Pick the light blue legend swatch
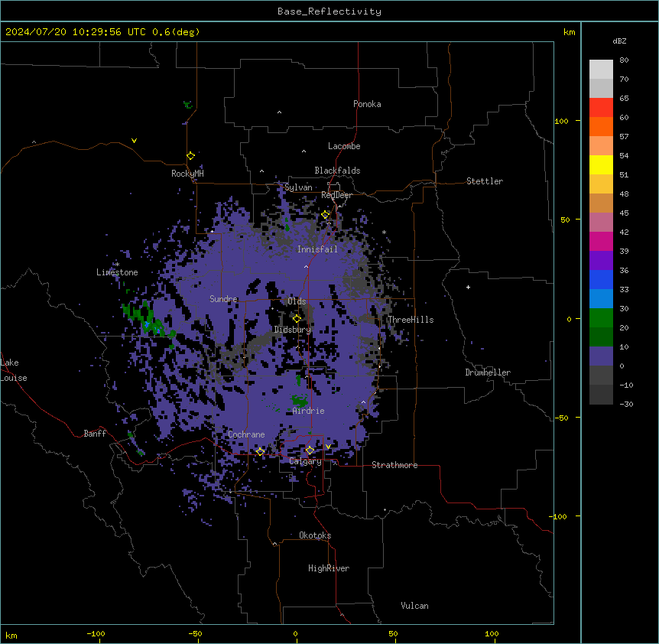 pos(601,299)
